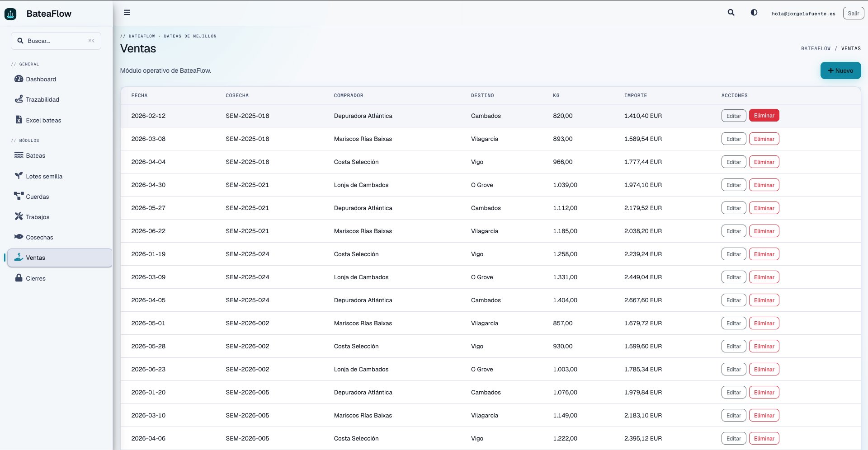Click the BateaFlow logo icon
Image resolution: width=868 pixels, height=450 pixels.
(10, 14)
